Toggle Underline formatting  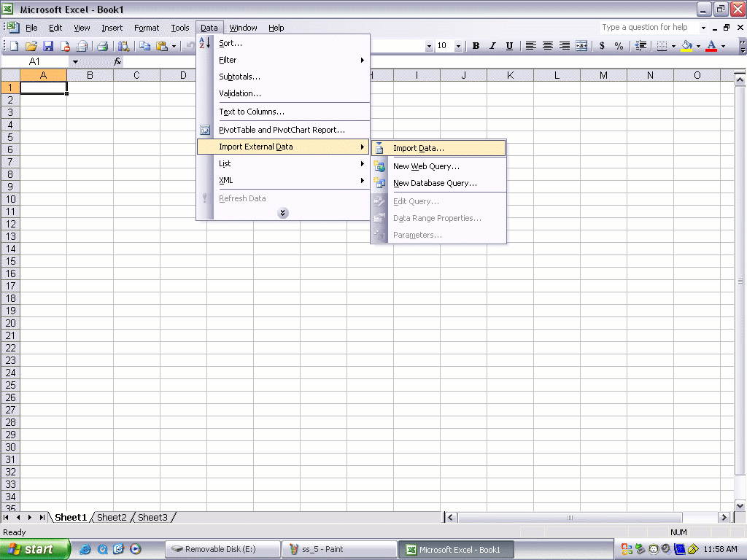pyautogui.click(x=509, y=46)
